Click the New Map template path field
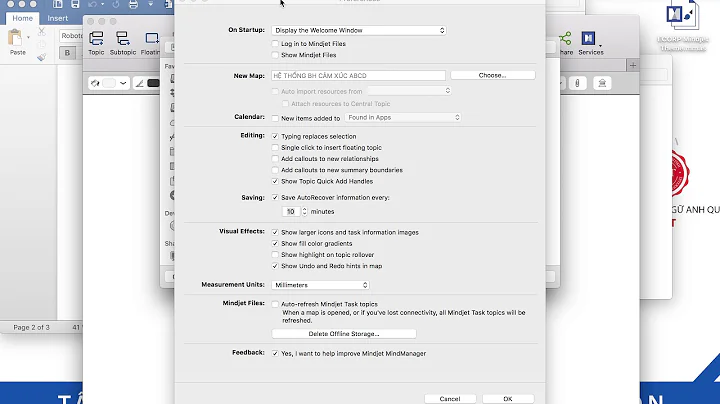The height and width of the screenshot is (404, 720). [x=358, y=75]
